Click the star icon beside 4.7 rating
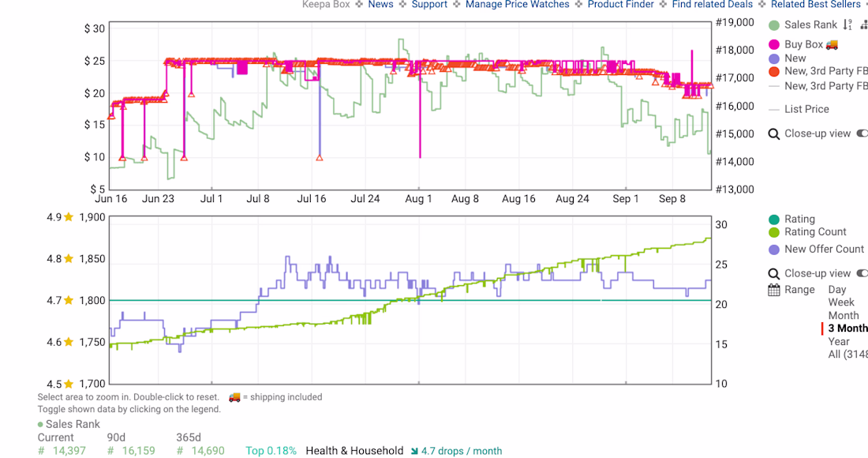The width and height of the screenshot is (868, 458). click(x=69, y=300)
